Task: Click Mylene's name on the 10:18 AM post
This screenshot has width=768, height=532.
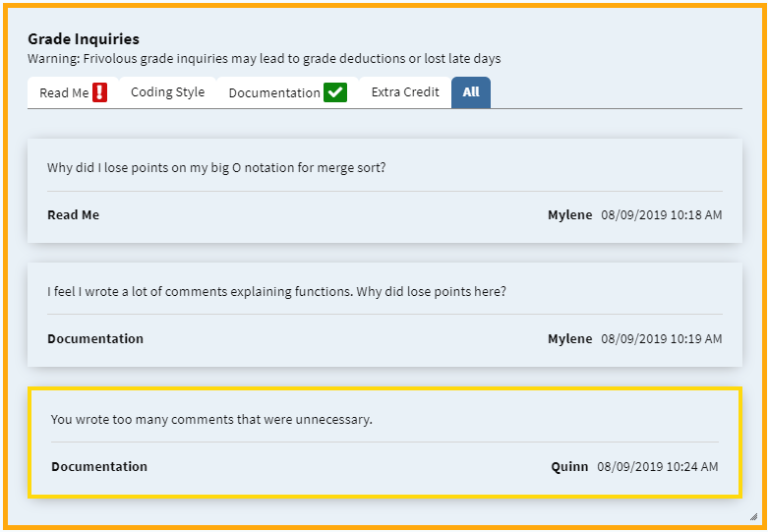Action: (570, 215)
